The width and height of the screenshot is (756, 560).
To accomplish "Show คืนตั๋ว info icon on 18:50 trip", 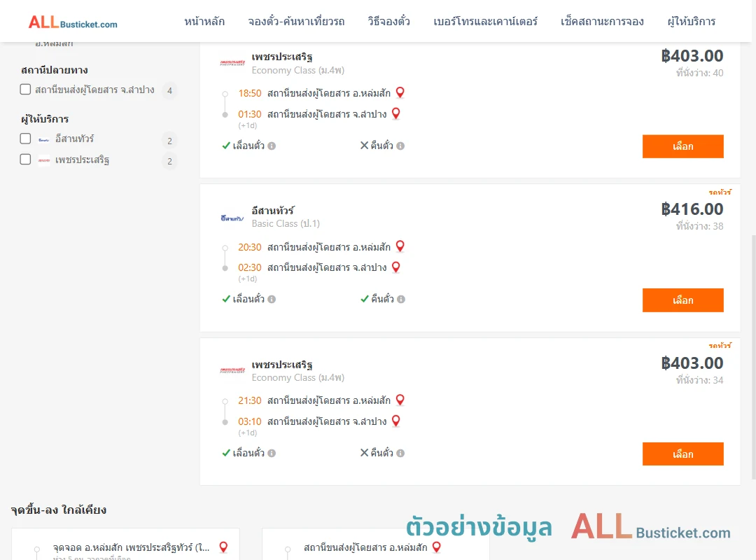I will (400, 146).
